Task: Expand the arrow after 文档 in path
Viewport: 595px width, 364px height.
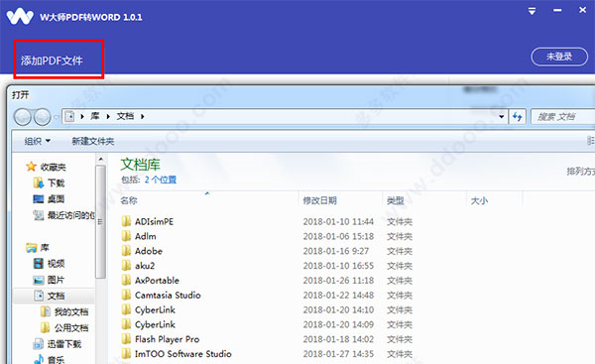Action: [143, 116]
